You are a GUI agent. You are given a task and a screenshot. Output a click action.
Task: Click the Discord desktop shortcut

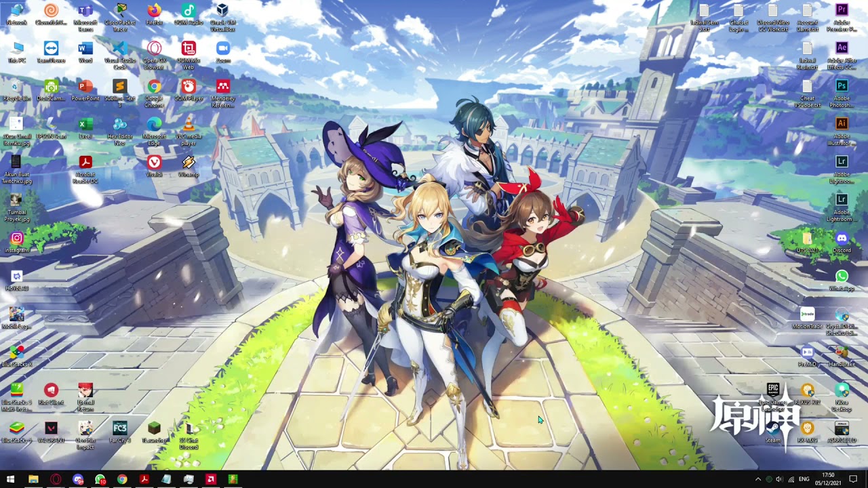click(842, 239)
